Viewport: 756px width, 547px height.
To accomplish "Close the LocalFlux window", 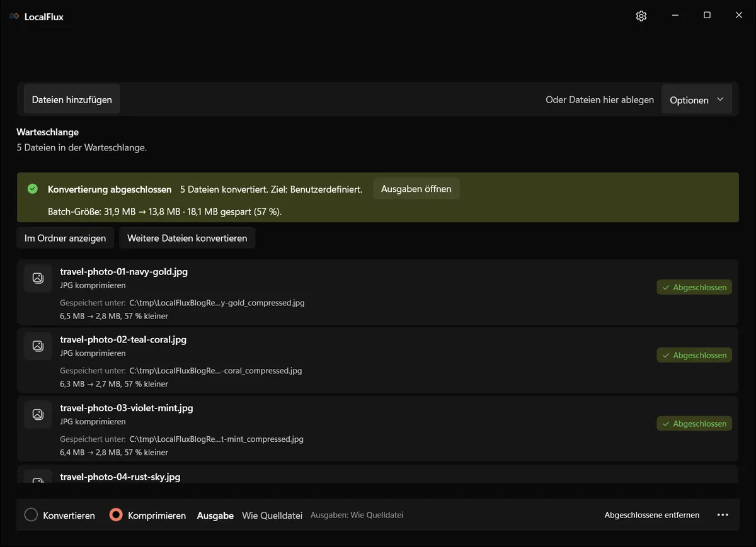I will [x=739, y=16].
